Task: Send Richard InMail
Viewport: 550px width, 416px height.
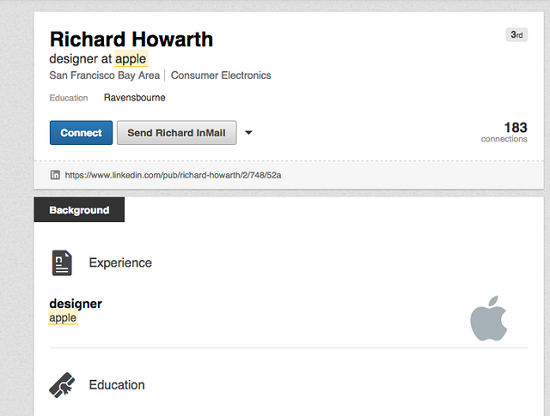Action: coord(176,133)
